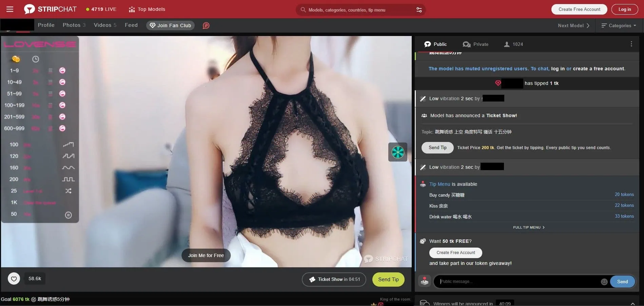Expand the FULL TIP MENU
Viewport: 644px width, 306px height.
pos(528,227)
